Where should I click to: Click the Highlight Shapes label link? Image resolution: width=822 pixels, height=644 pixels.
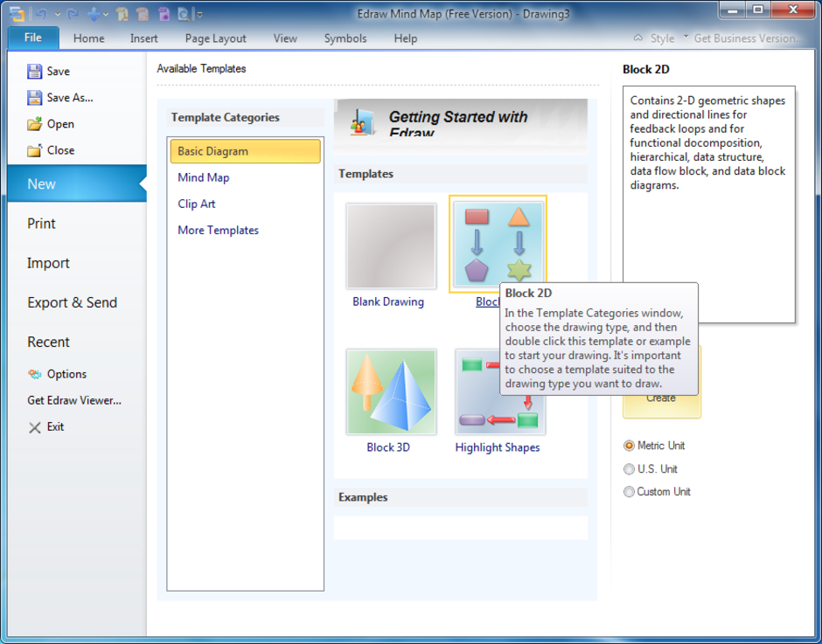[x=498, y=447]
